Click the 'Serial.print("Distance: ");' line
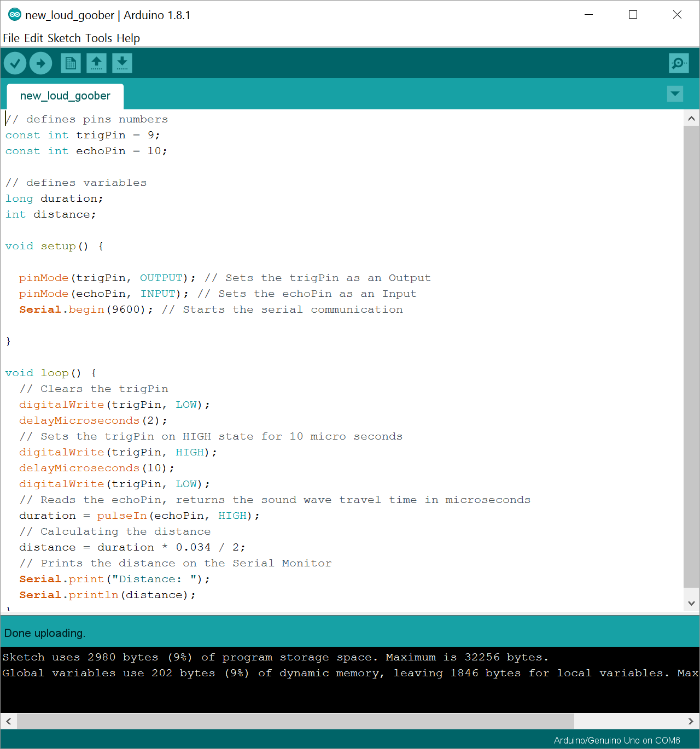Image resolution: width=700 pixels, height=749 pixels. (115, 579)
